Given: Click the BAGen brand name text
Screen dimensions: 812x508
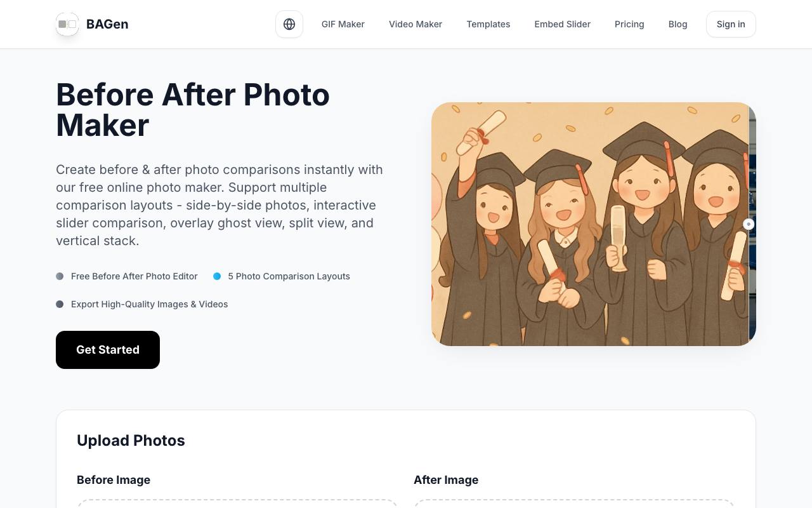Looking at the screenshot, I should click(107, 24).
